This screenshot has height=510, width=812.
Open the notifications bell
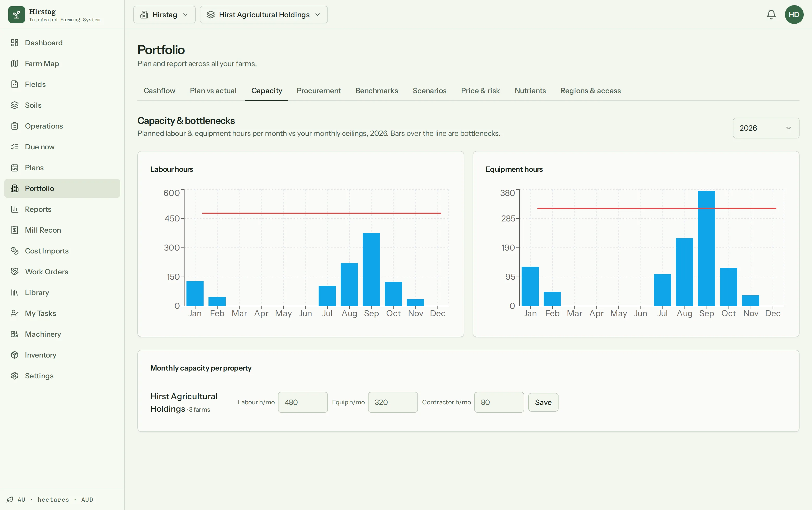771,15
